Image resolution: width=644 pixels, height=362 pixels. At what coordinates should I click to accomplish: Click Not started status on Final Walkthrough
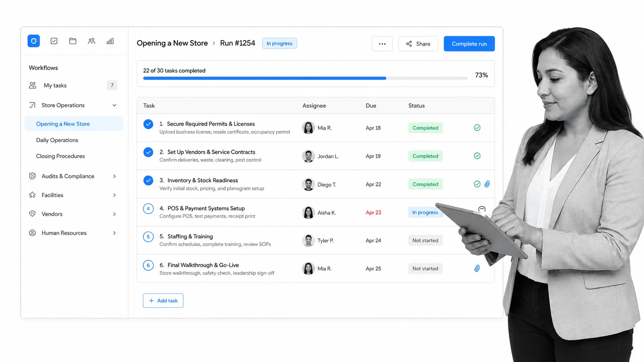tap(425, 269)
